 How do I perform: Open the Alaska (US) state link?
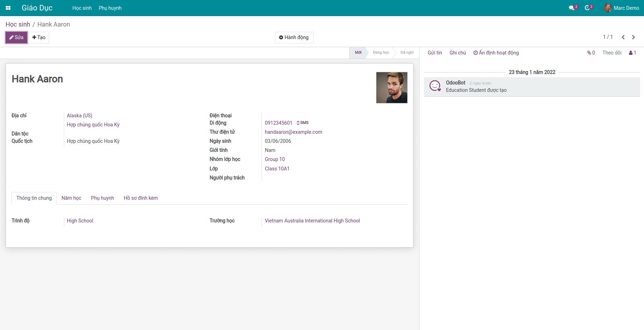(x=80, y=116)
